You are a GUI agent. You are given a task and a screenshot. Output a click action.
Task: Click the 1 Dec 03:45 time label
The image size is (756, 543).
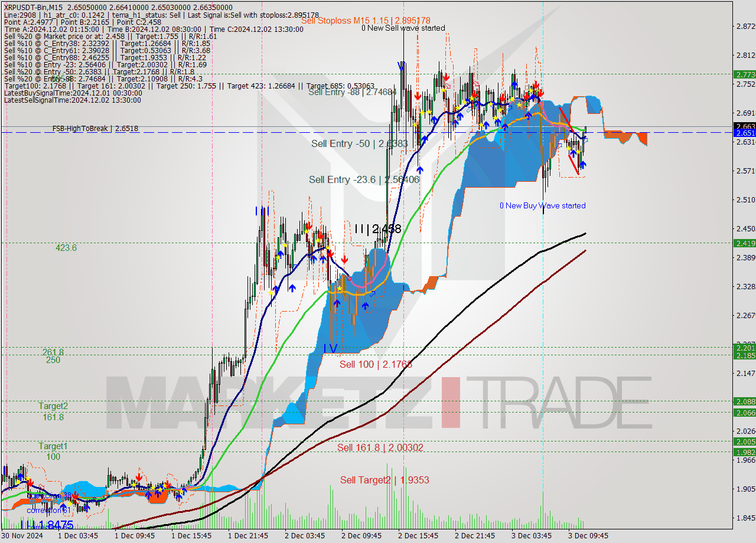point(78,536)
